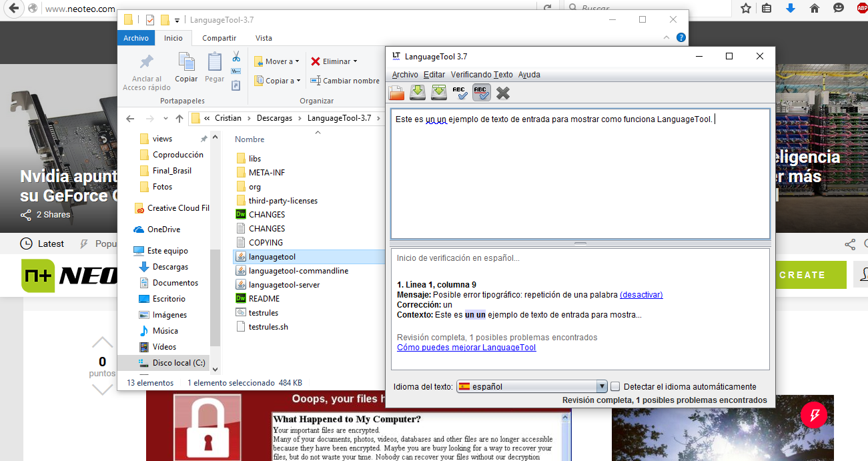Click the share icon next to 2 Shares

coord(26,215)
